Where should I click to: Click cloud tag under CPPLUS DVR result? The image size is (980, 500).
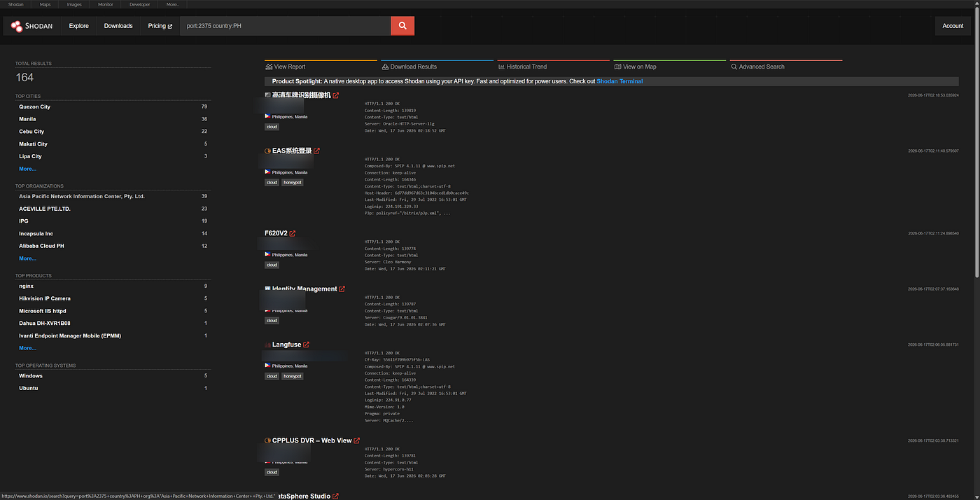[272, 472]
